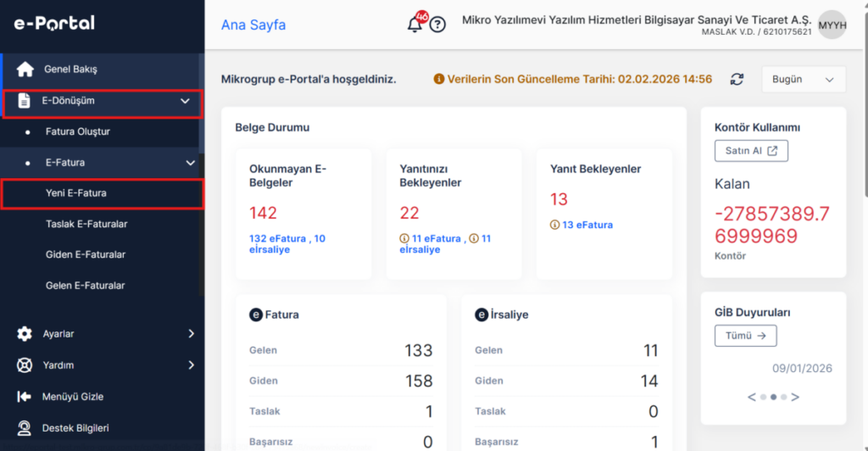Screen dimensions: 868x451
Task: Click the MASLAK V.D. tax number text
Action: 756,32
